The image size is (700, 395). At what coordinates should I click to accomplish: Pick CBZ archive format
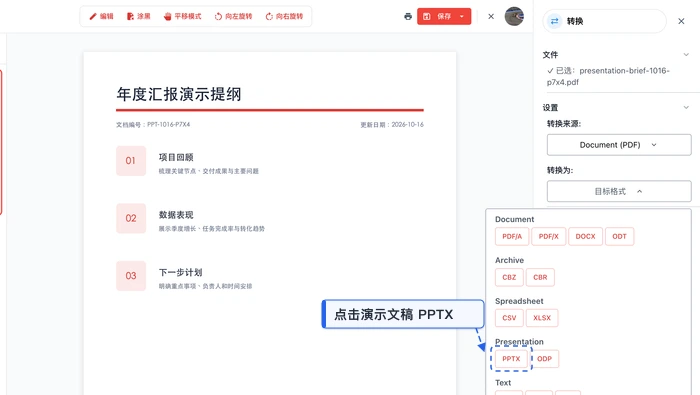(x=509, y=277)
